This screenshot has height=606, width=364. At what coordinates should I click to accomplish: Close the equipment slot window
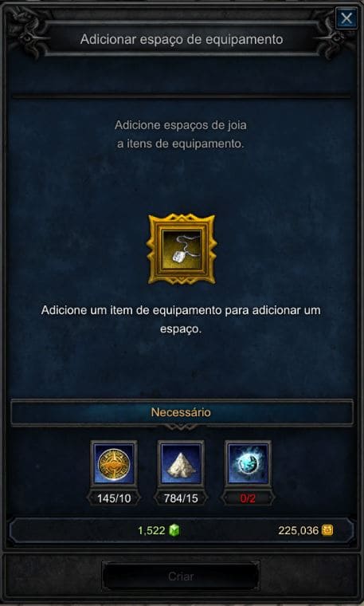coord(346,18)
